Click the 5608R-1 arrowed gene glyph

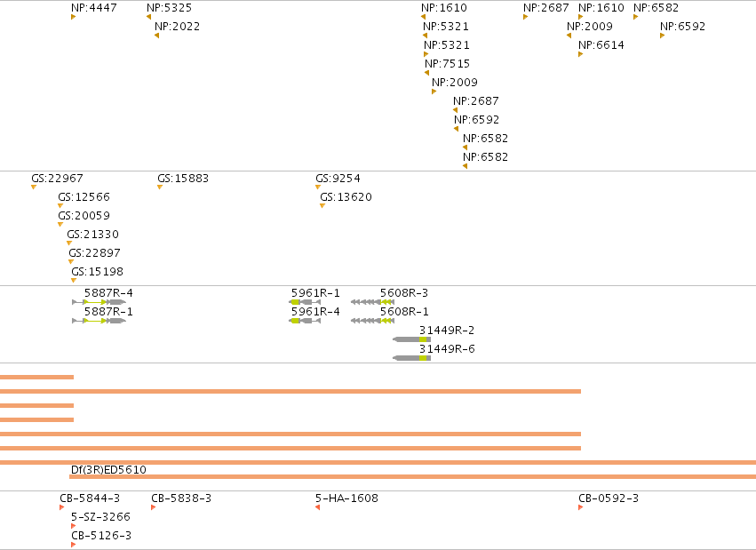coord(373,321)
